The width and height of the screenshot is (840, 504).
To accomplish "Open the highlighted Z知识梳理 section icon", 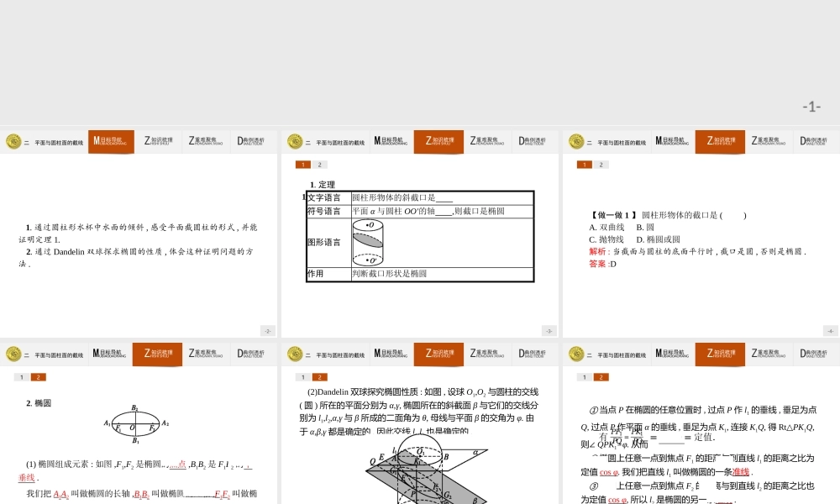I will click(439, 141).
